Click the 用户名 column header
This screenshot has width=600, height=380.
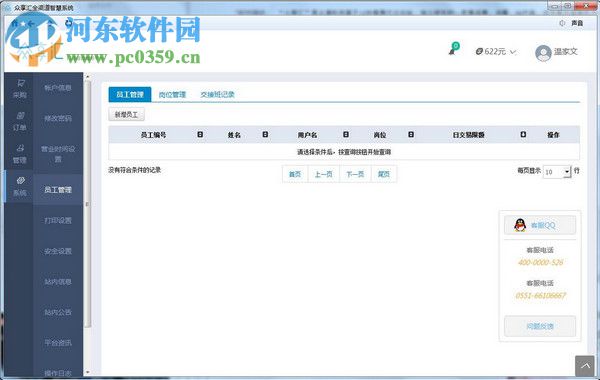coord(307,135)
